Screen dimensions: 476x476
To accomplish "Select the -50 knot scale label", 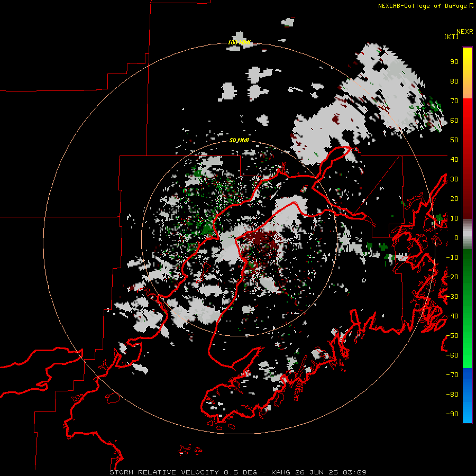I will coord(452,336).
